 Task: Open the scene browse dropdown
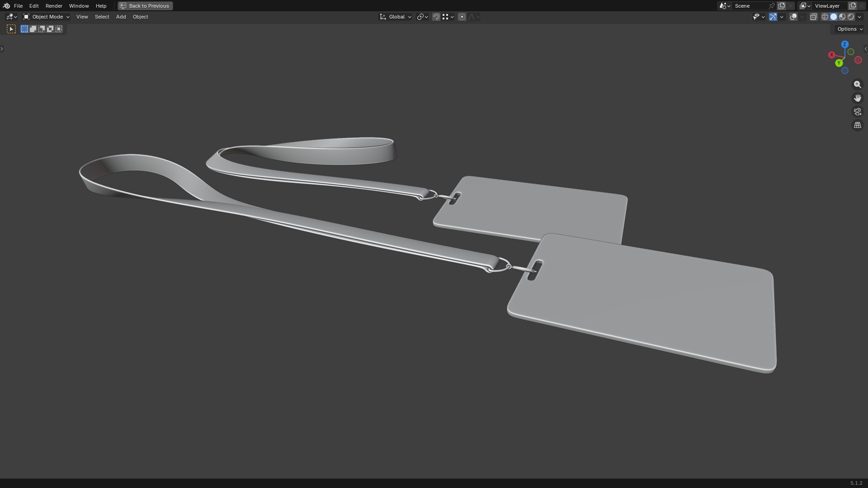(x=725, y=6)
